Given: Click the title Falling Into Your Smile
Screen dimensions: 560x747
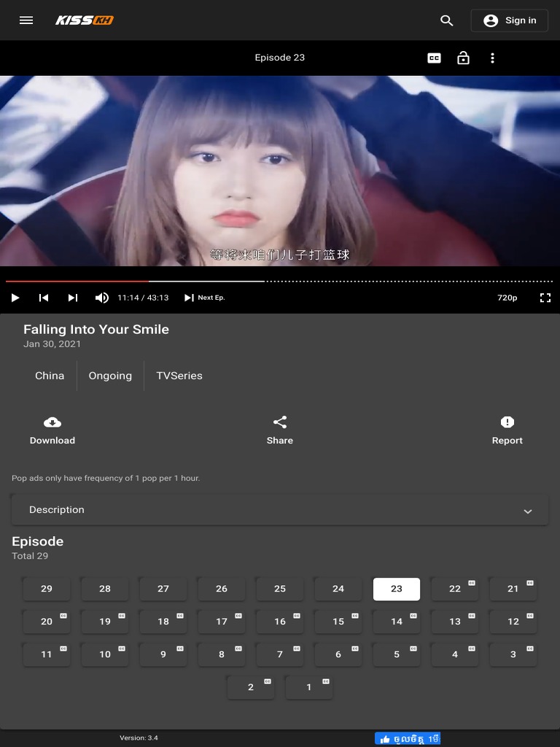Looking at the screenshot, I should [x=96, y=330].
